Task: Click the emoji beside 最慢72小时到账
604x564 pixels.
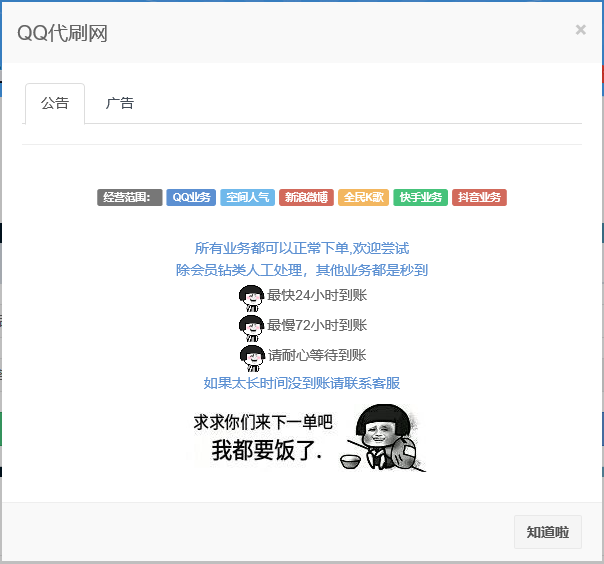Action: click(251, 328)
